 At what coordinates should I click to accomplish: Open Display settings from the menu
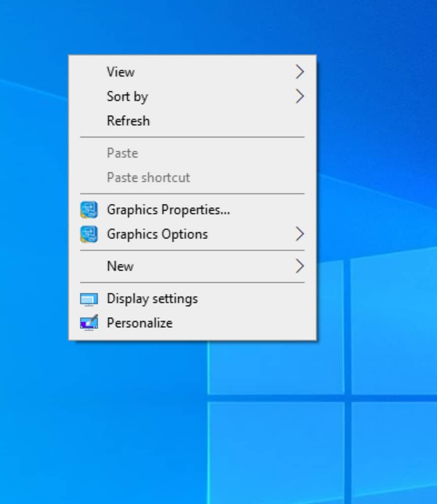click(x=193, y=299)
